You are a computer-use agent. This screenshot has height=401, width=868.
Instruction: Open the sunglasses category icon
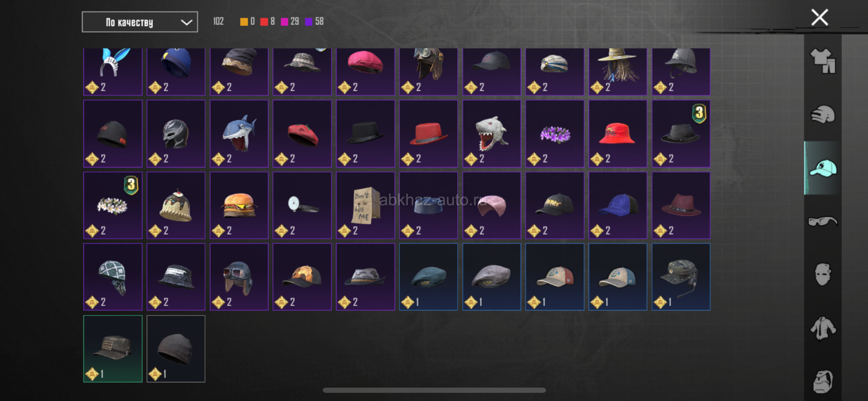[823, 222]
